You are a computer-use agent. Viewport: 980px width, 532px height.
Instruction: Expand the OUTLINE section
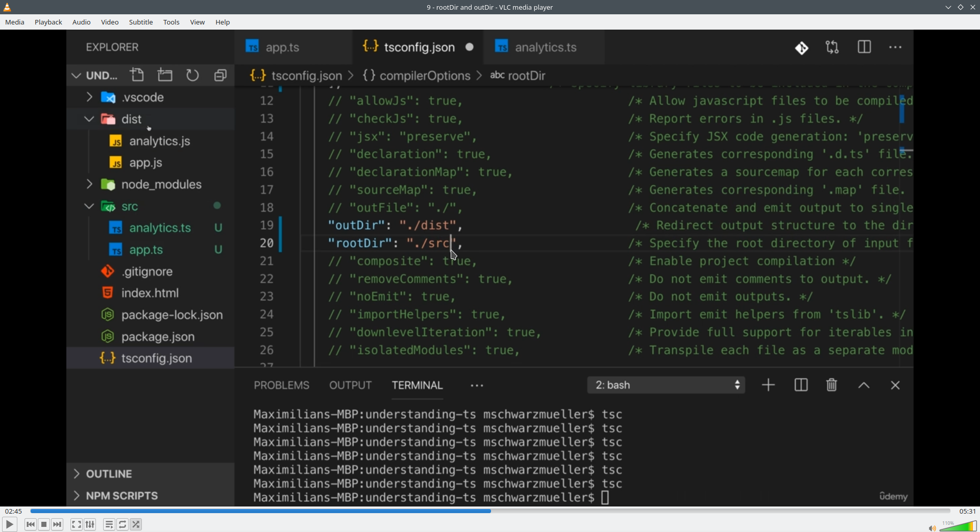pos(77,474)
